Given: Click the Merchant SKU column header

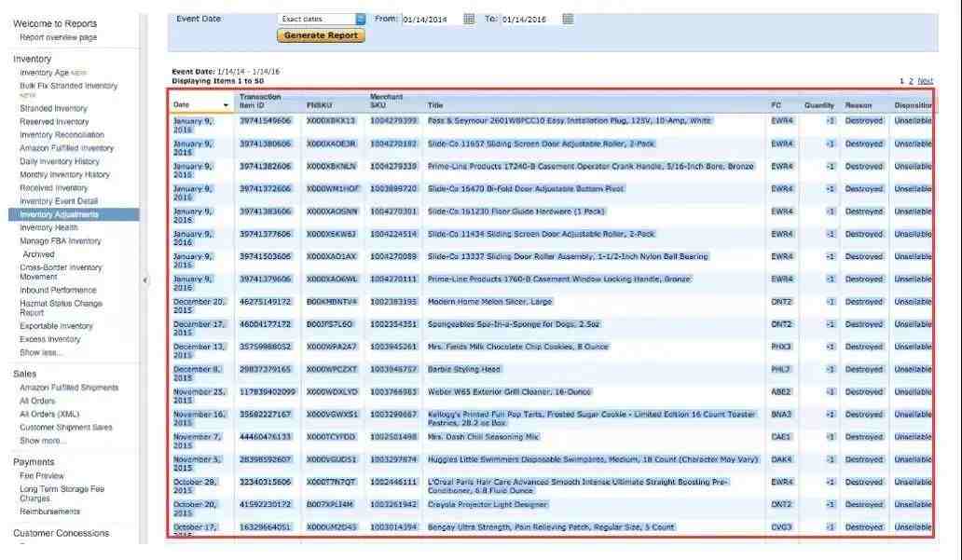Looking at the screenshot, I should coord(386,102).
